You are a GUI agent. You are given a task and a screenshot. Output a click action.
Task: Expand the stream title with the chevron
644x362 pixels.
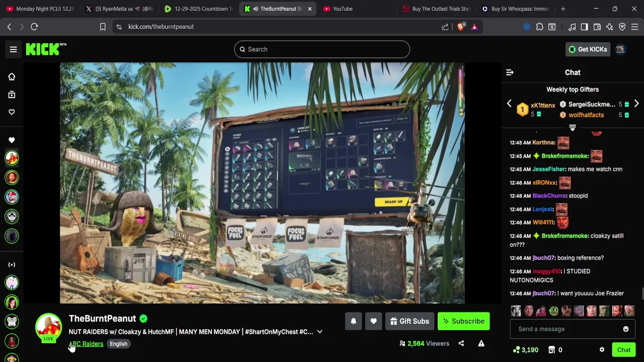tap(319, 332)
